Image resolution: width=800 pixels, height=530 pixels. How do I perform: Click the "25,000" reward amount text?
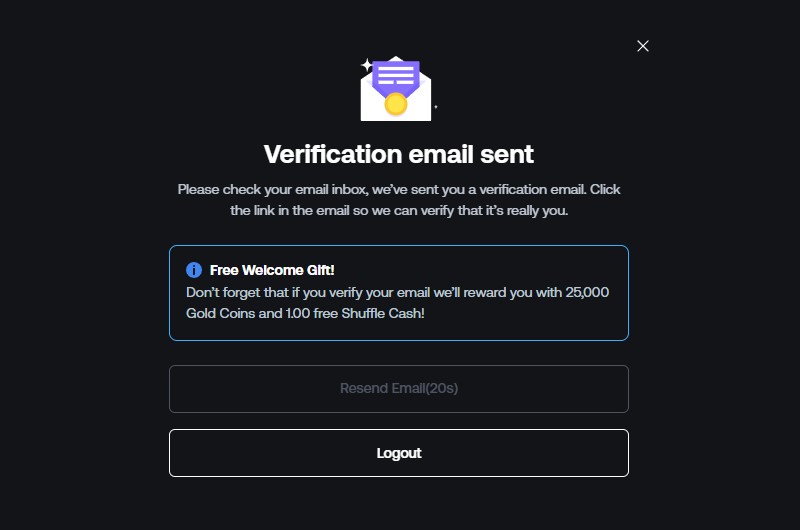(x=587, y=292)
